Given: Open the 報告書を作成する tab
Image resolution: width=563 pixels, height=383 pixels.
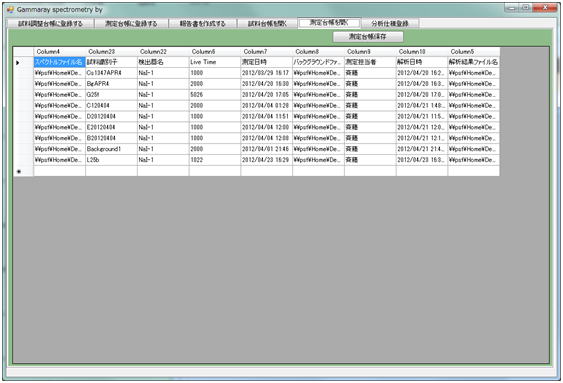Looking at the screenshot, I should tap(203, 24).
